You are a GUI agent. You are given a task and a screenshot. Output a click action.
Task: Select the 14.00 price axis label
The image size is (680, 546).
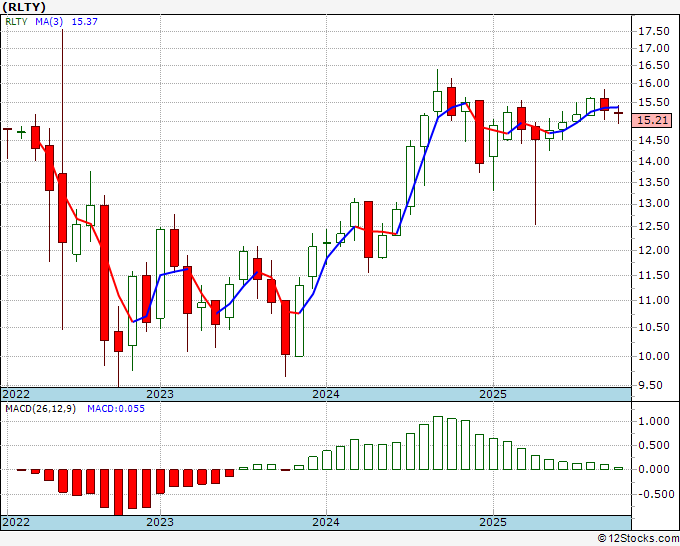point(654,161)
